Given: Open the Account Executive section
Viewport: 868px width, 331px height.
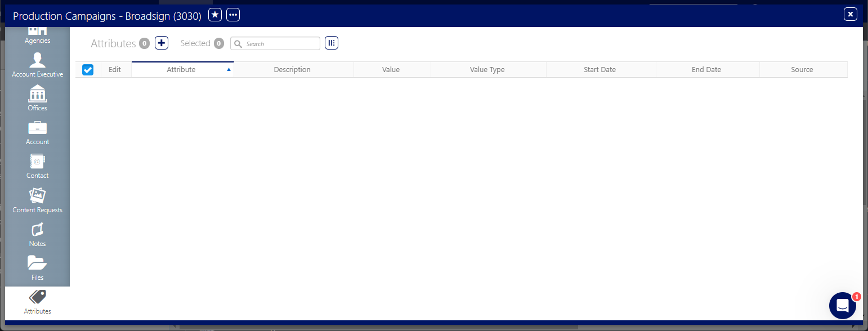Looking at the screenshot, I should (37, 65).
